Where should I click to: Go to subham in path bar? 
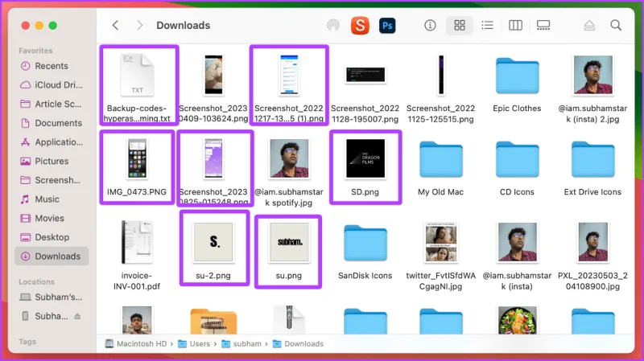(x=242, y=344)
